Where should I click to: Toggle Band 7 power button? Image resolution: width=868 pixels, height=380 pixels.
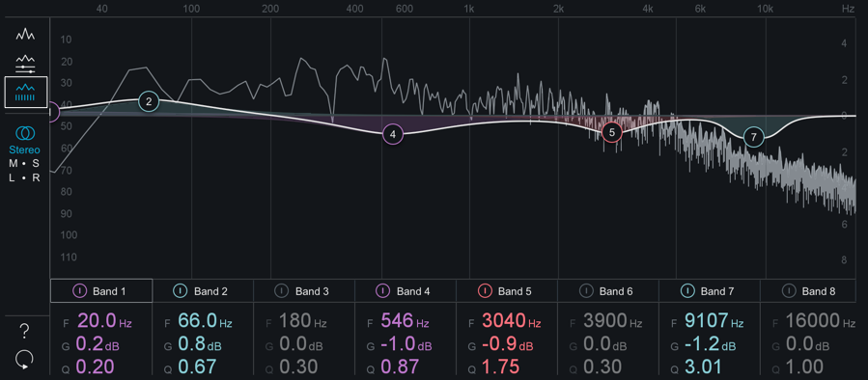click(687, 291)
